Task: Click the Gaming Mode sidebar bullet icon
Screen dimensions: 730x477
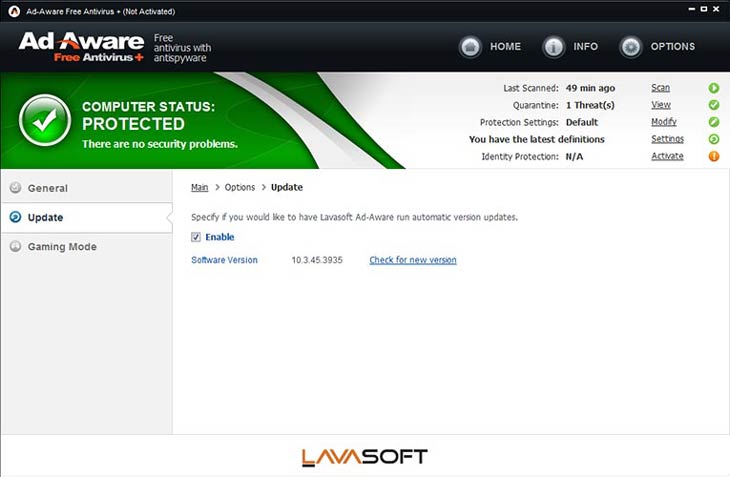Action: click(x=15, y=246)
